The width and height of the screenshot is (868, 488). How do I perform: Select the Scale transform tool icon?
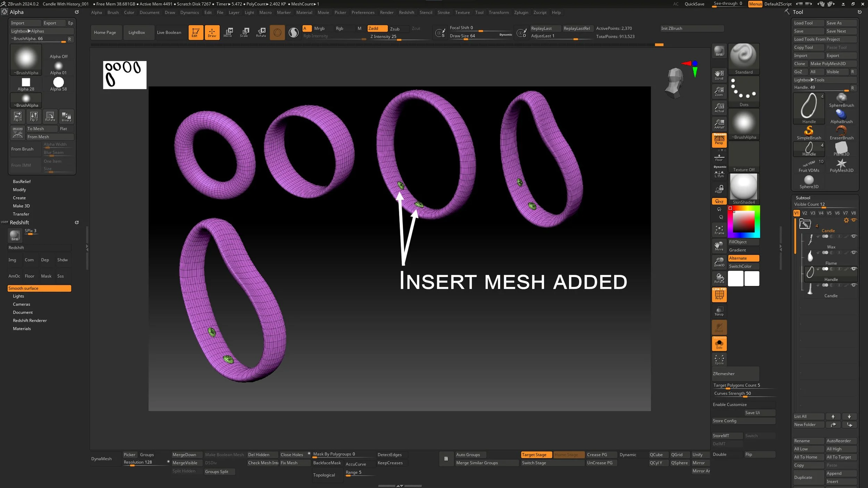coord(244,32)
